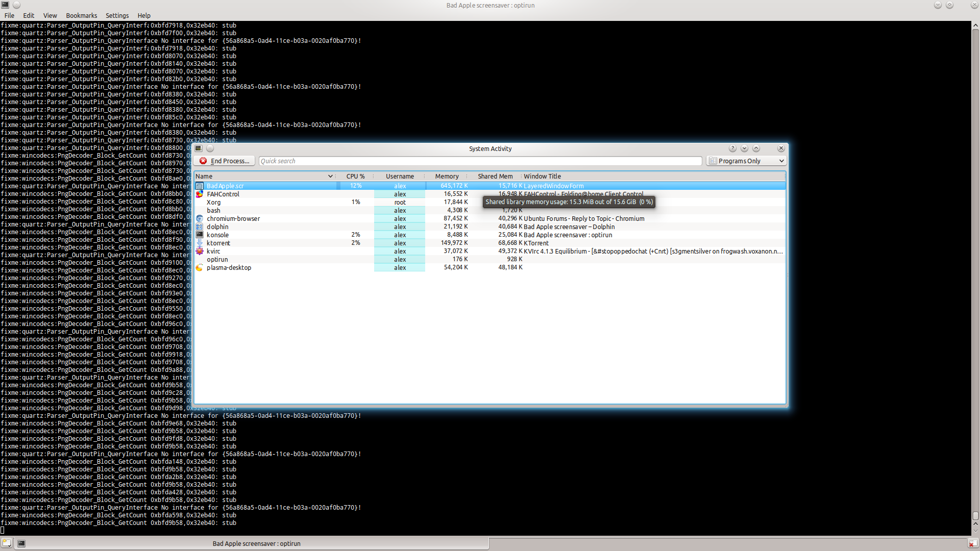Click the 12% CPU value of Bad Apple.scr

pos(356,186)
